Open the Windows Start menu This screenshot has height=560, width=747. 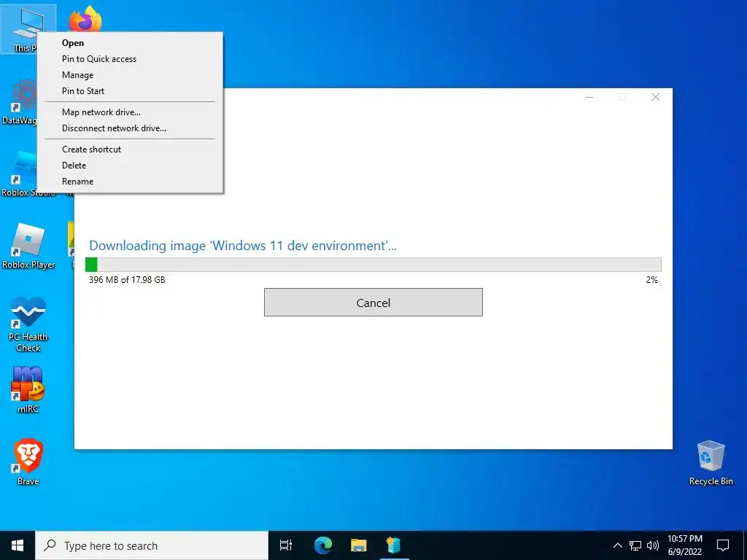[18, 545]
